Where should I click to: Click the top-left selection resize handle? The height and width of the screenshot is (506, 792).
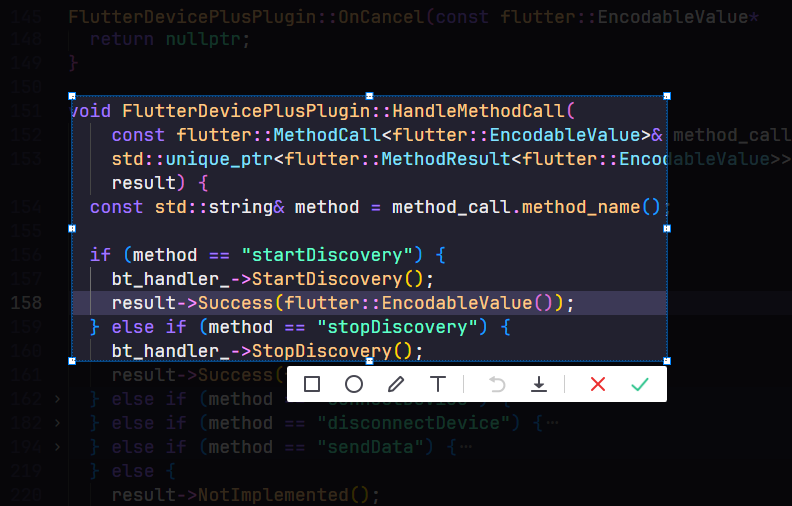pyautogui.click(x=72, y=96)
